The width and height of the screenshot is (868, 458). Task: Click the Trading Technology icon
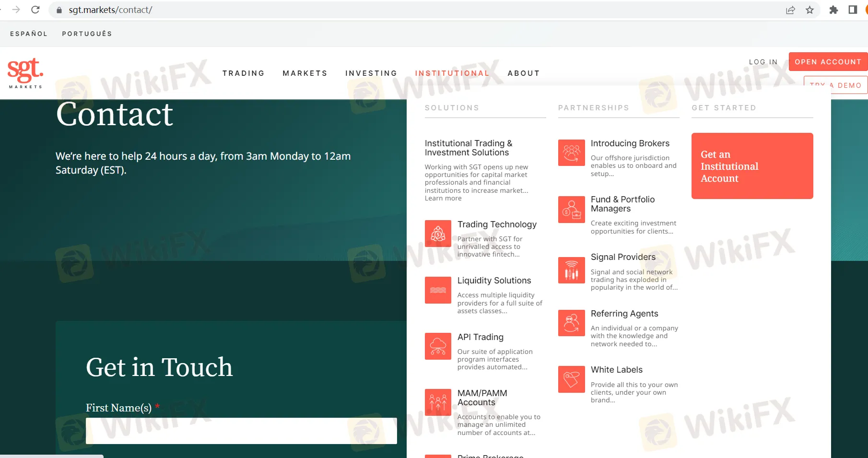pyautogui.click(x=438, y=234)
